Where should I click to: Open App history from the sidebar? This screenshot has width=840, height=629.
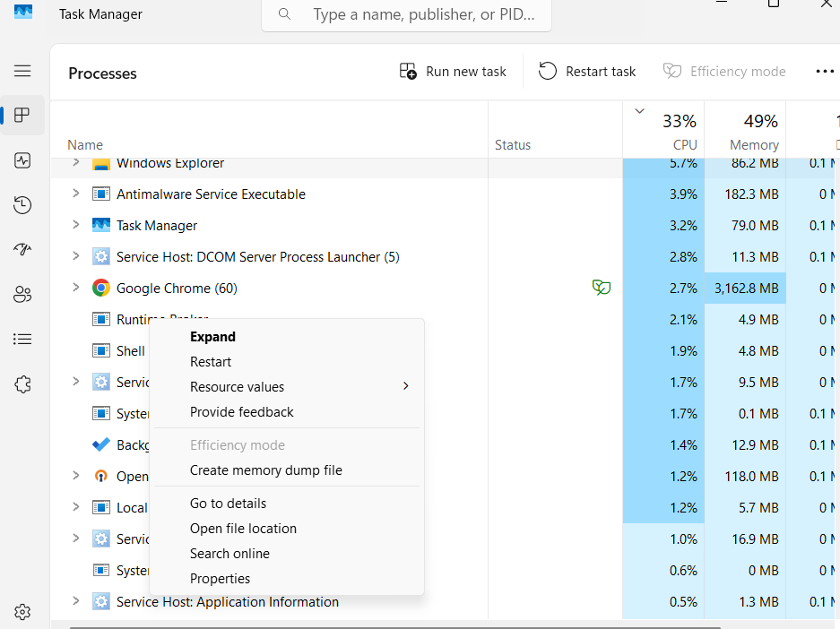[x=22, y=205]
